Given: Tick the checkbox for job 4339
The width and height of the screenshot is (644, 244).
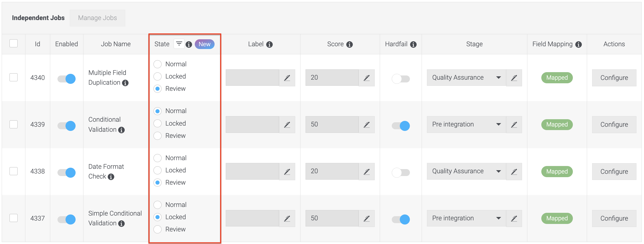Looking at the screenshot, I should point(13,124).
